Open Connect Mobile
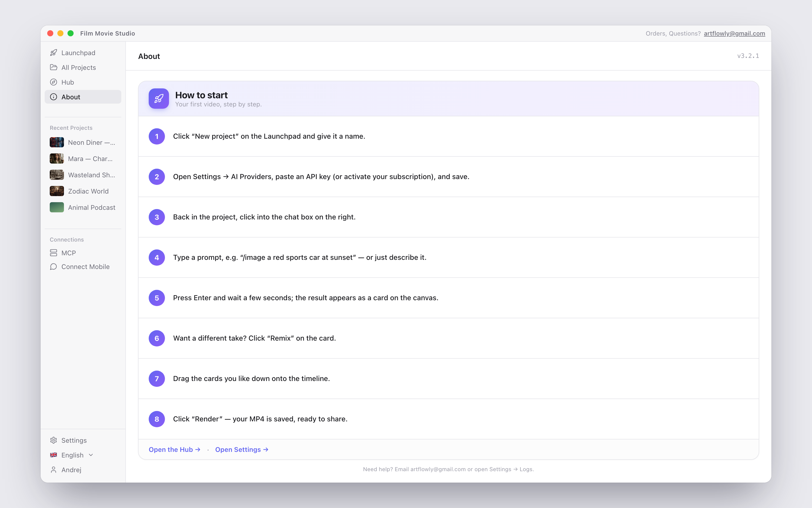The image size is (812, 508). (x=83, y=267)
